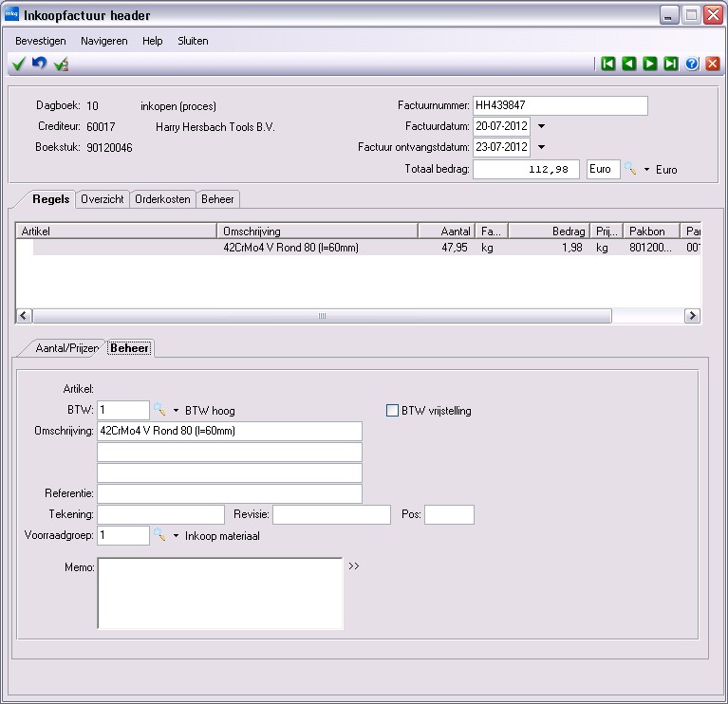Click the Euro currency code field
Image resolution: width=728 pixels, height=704 pixels.
pos(603,169)
